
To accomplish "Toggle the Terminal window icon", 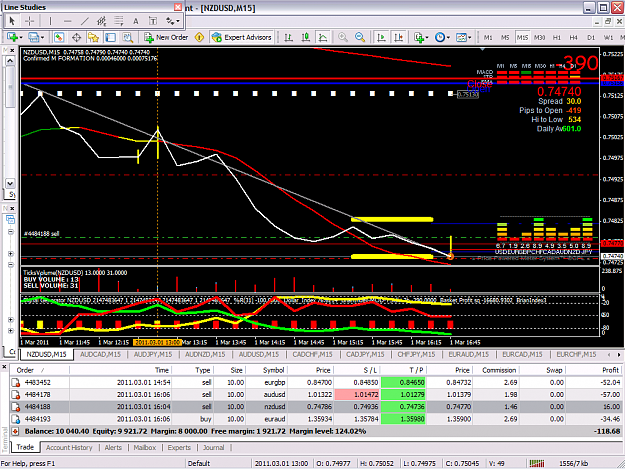I will (x=110, y=37).
